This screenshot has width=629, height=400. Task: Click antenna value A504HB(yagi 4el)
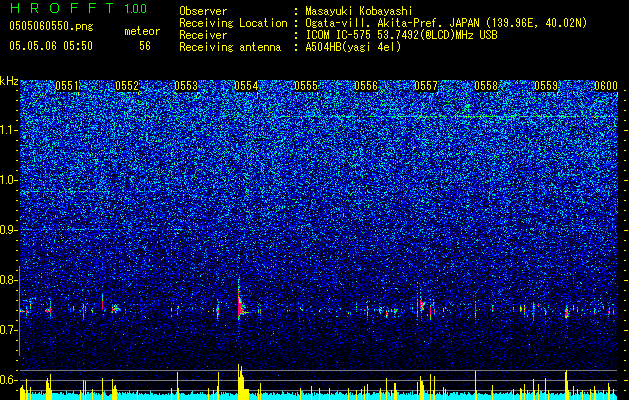(x=353, y=47)
